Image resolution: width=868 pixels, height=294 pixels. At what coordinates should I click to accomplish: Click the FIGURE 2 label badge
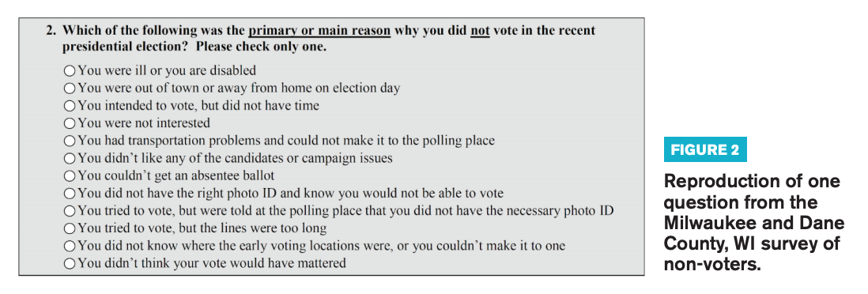tap(704, 149)
